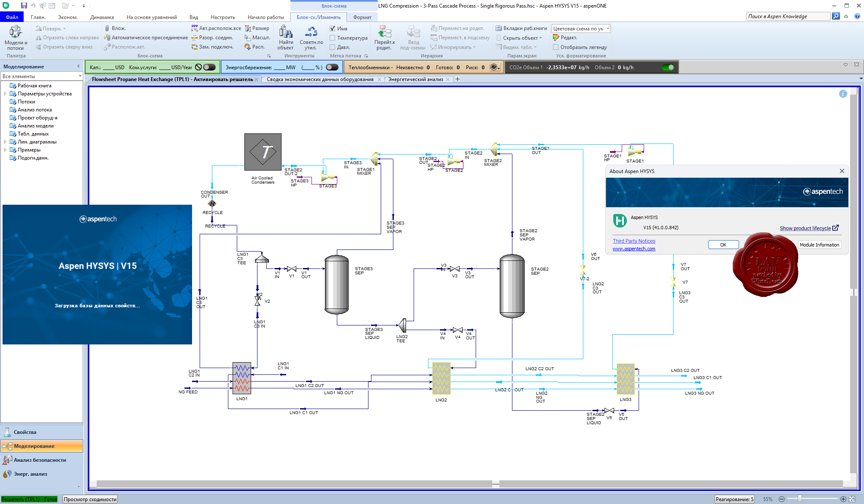Click the Aspen Knowledge search magnifier

836,16
